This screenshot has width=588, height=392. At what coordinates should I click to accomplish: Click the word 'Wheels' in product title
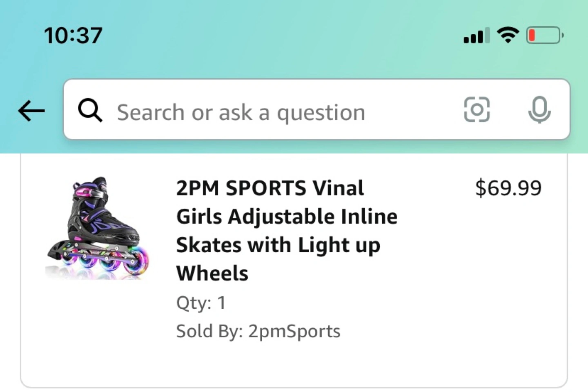(x=212, y=273)
